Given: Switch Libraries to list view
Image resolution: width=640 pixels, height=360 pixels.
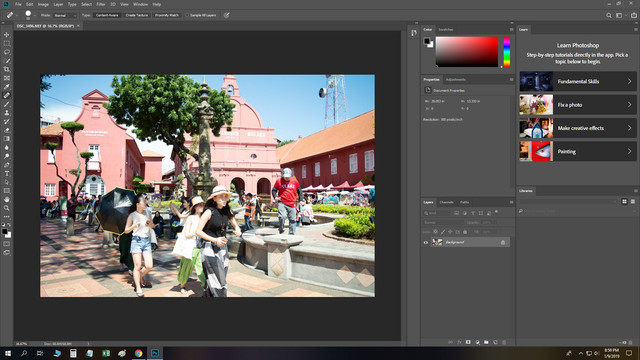Looking at the screenshot, I should (633, 202).
